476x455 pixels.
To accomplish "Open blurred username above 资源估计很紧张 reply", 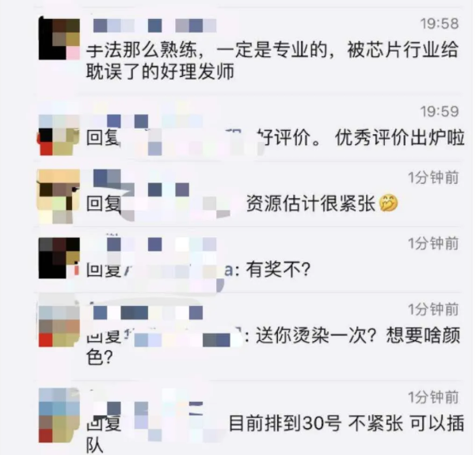I will click(x=141, y=182).
